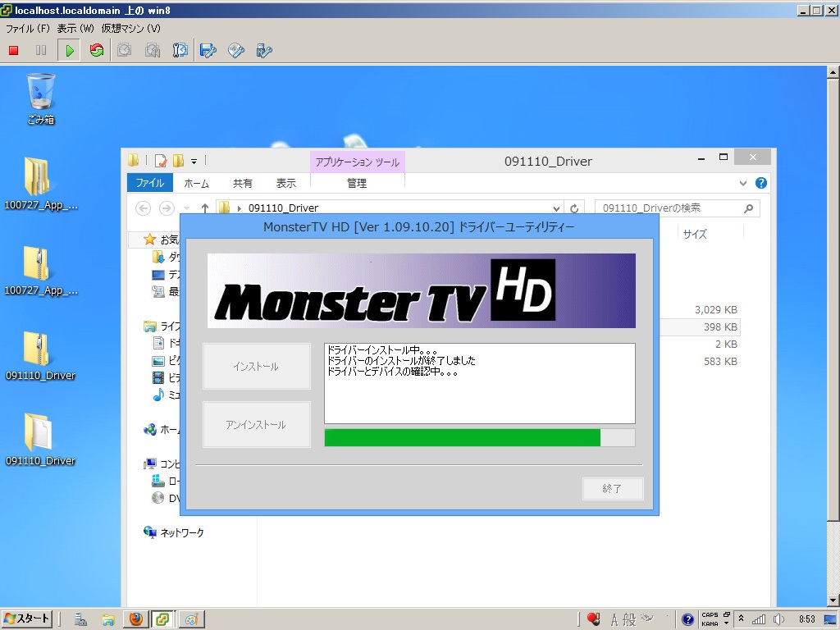Switch to the VMware client taskbar button
The width and height of the screenshot is (840, 630).
point(163,619)
